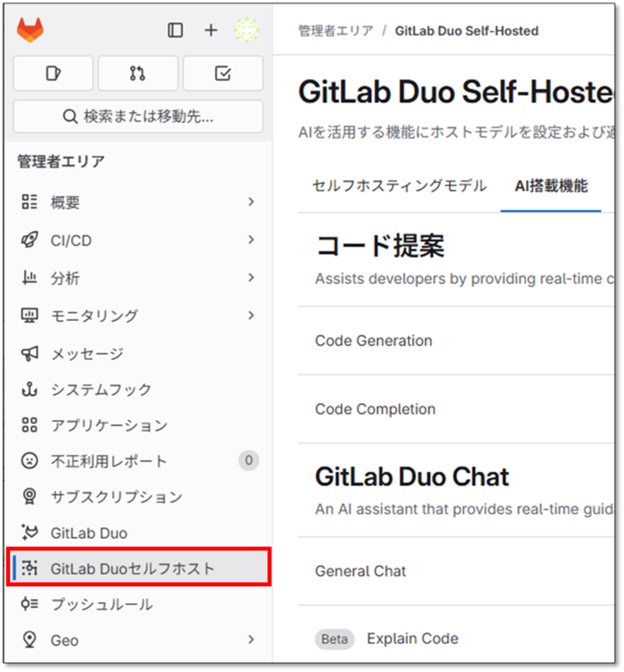This screenshot has width=624, height=672.
Task: Click the モニタリング monitor icon
Action: coord(29,316)
